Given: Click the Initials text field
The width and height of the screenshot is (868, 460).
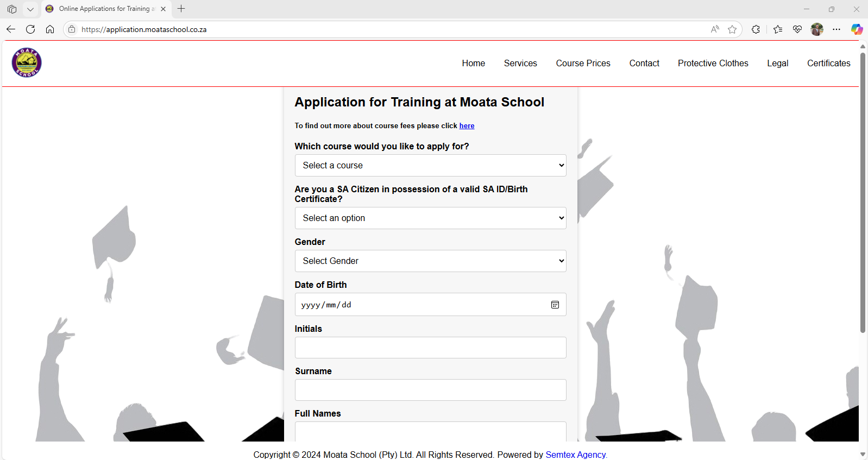Looking at the screenshot, I should (x=430, y=348).
